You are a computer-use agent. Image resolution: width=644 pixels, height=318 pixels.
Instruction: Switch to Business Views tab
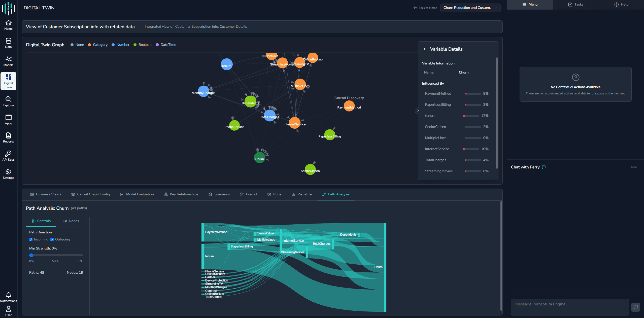(46, 194)
